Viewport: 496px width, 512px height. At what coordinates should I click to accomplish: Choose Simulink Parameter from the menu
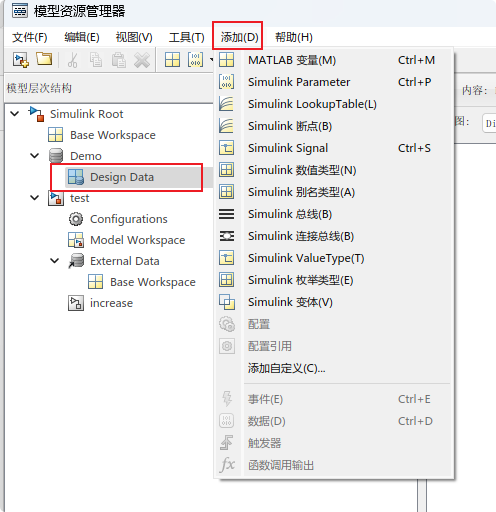click(333, 82)
